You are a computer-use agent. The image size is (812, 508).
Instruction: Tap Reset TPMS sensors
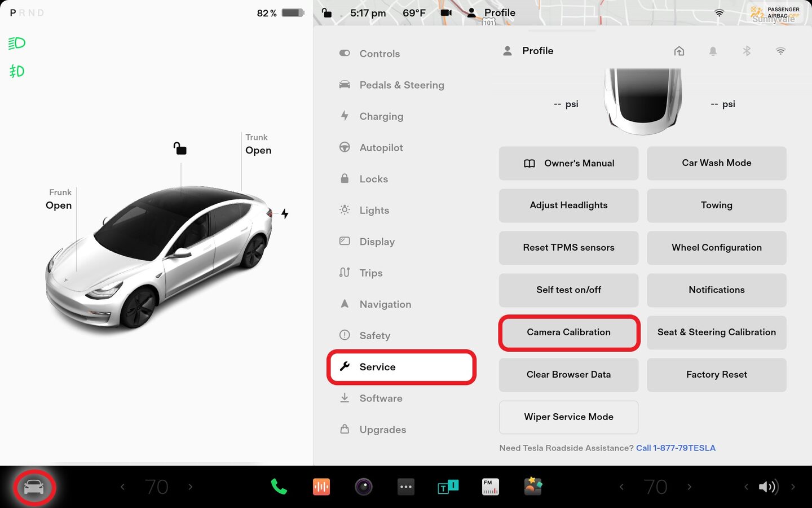point(568,248)
